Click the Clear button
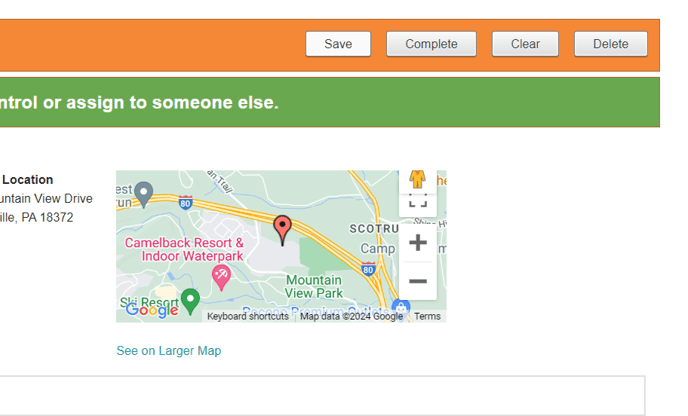The width and height of the screenshot is (688, 416). click(525, 44)
